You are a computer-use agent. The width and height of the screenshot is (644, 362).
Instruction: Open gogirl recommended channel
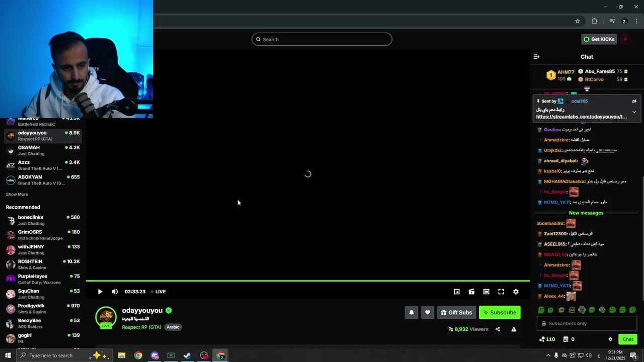tap(43, 338)
